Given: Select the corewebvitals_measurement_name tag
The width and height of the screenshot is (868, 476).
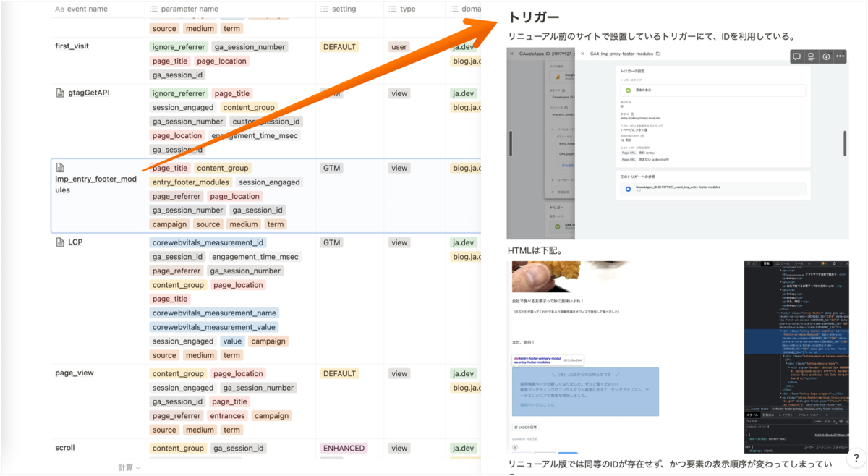Looking at the screenshot, I should [214, 313].
